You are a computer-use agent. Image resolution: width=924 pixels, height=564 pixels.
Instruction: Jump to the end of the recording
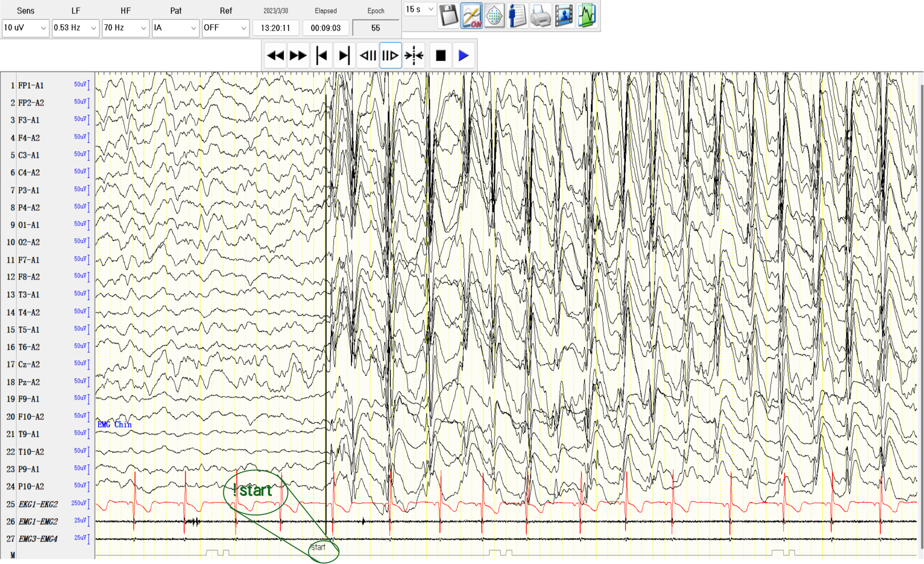(x=345, y=55)
